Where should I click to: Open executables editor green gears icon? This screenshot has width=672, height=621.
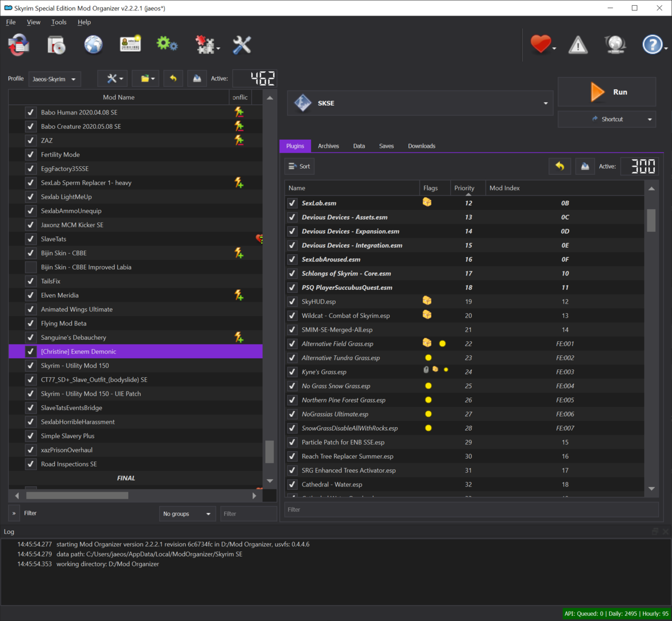(167, 44)
